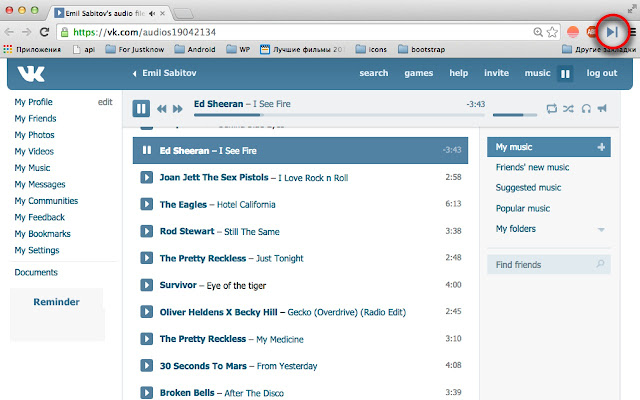Toggle repeat for the current track
This screenshot has width=640, height=400.
pyautogui.click(x=551, y=109)
